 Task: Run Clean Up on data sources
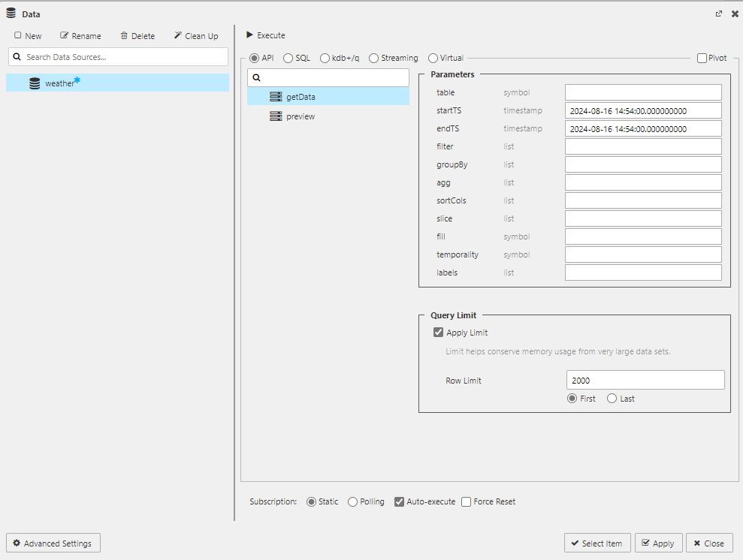[195, 35]
